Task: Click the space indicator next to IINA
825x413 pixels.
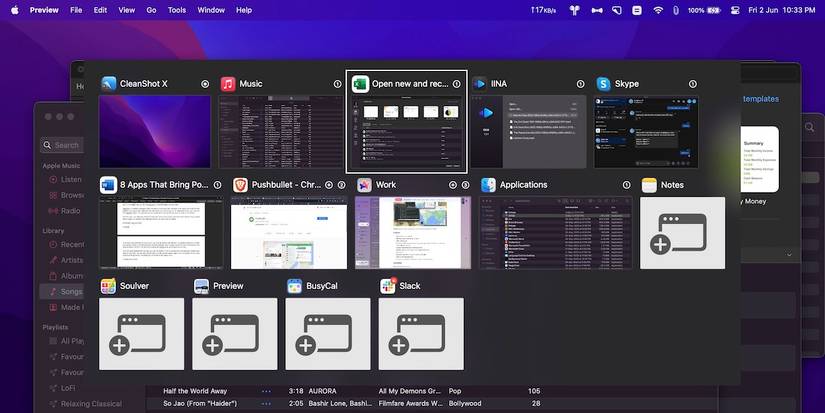Action: coord(580,84)
